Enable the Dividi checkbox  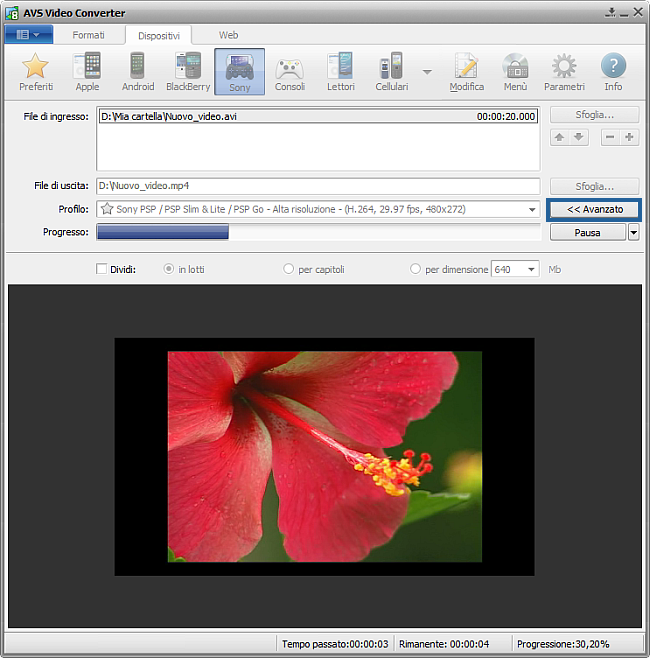(102, 269)
